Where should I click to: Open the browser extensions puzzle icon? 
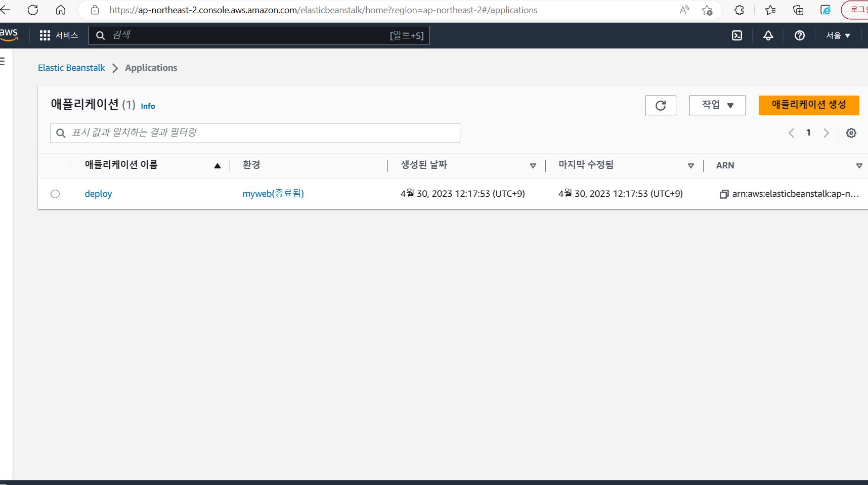pos(739,10)
